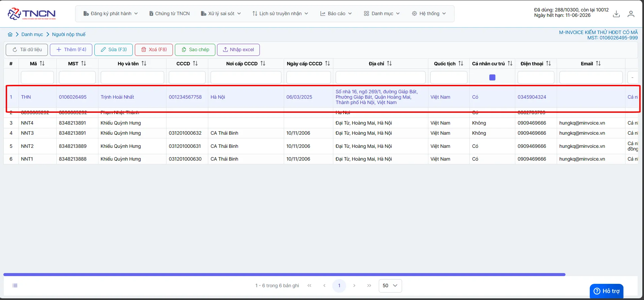The image size is (644, 300).
Task: Open the Chứng từ TNCN menu
Action: 170,13
